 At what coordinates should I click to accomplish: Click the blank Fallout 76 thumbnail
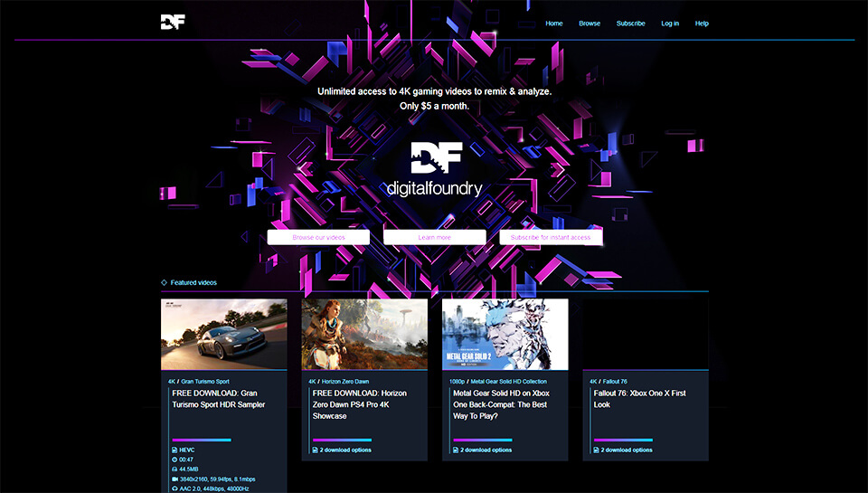pos(646,334)
